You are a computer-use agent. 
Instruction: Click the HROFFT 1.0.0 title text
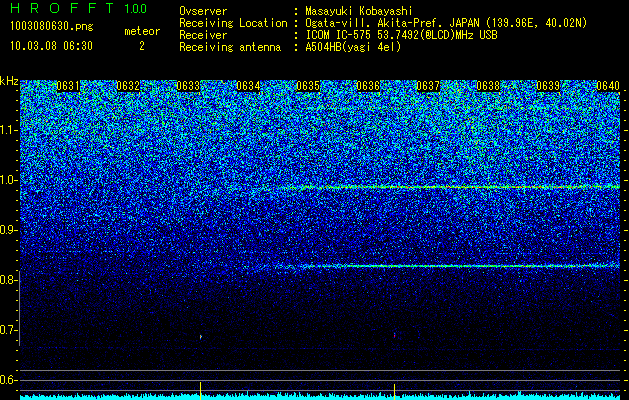[x=78, y=8]
